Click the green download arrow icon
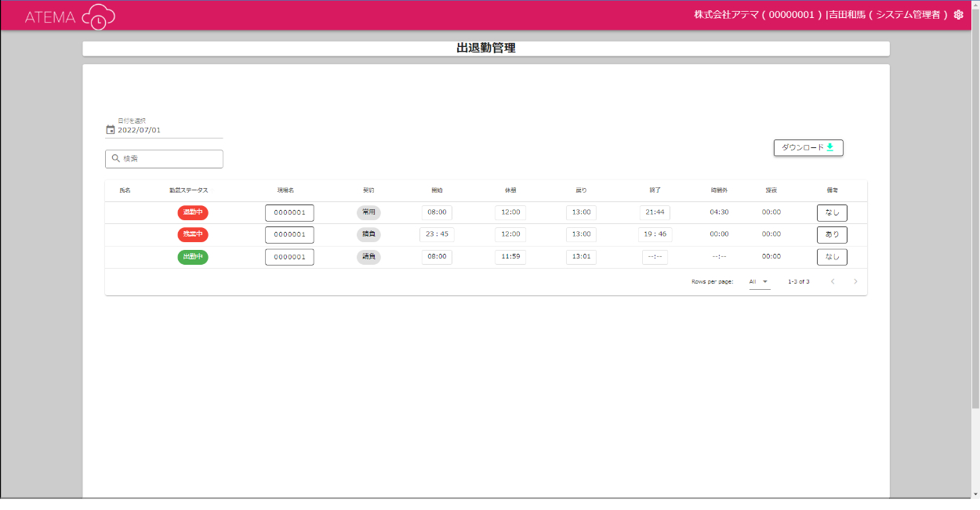Image resolution: width=980 pixels, height=510 pixels. [830, 147]
